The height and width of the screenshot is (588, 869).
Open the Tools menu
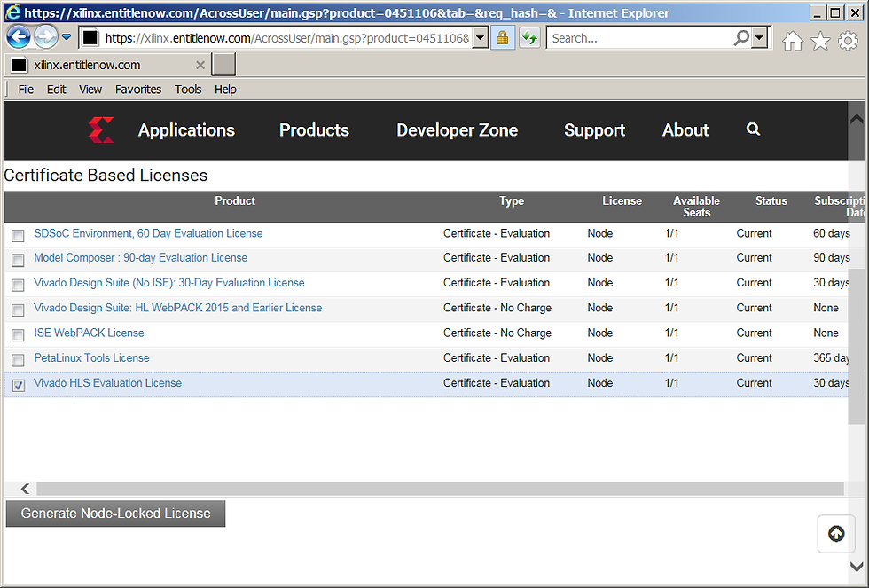click(x=188, y=90)
